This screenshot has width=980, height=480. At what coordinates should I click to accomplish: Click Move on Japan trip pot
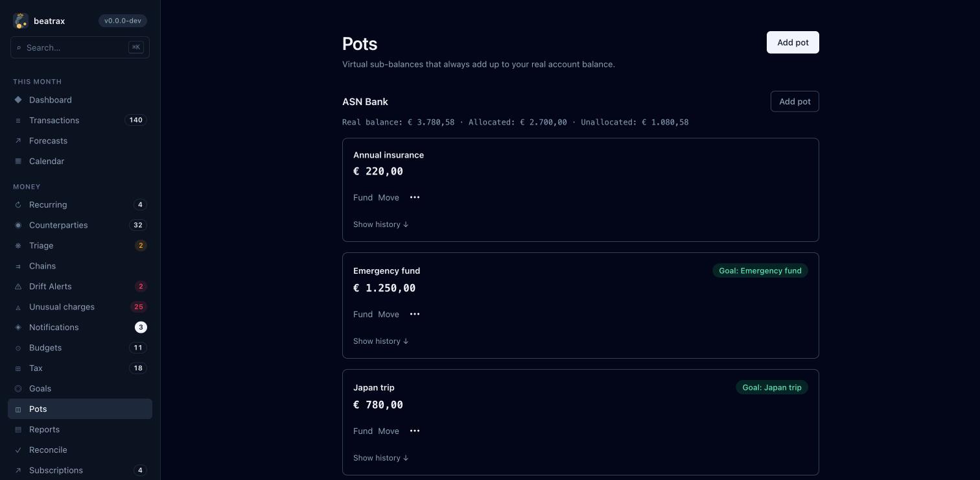(389, 431)
